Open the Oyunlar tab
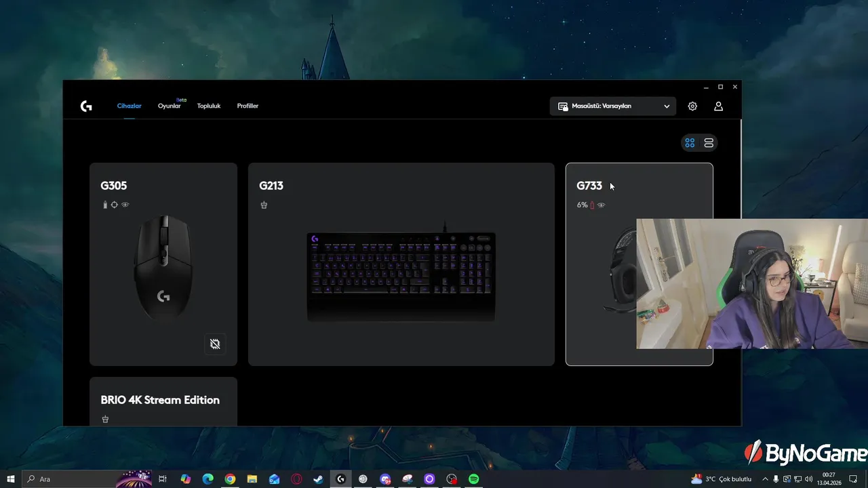This screenshot has width=868, height=488. point(169,106)
